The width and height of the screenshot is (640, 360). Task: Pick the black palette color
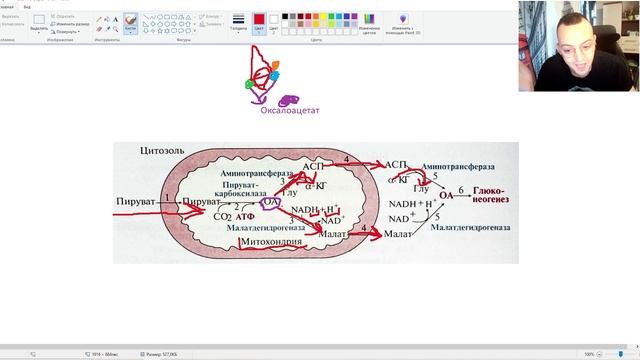(285, 16)
